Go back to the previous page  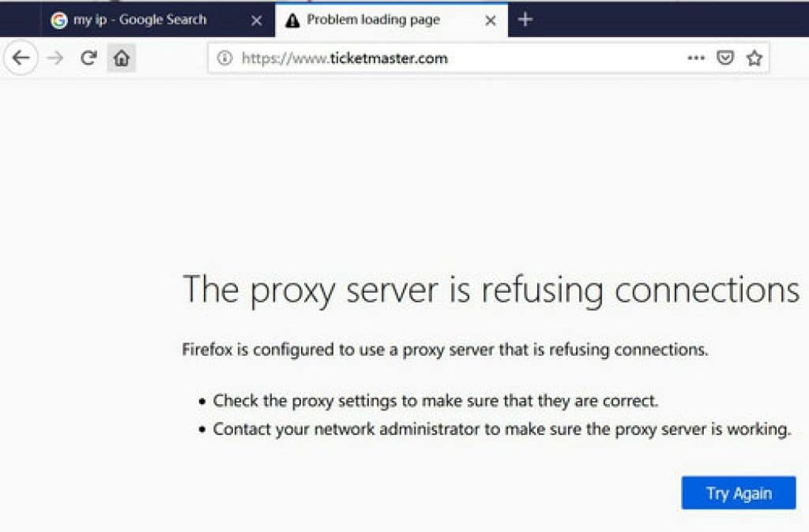pos(21,58)
